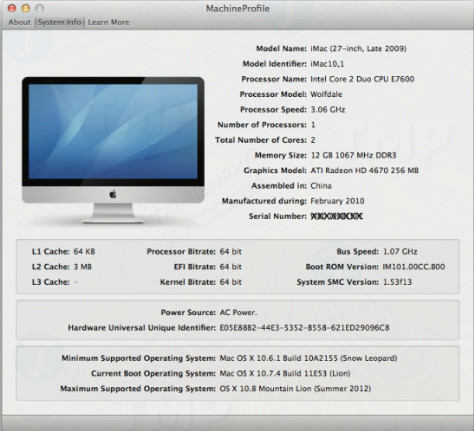Click the Maximum Supported Operating System label
Viewport: 474px width, 431px height.
coord(138,389)
